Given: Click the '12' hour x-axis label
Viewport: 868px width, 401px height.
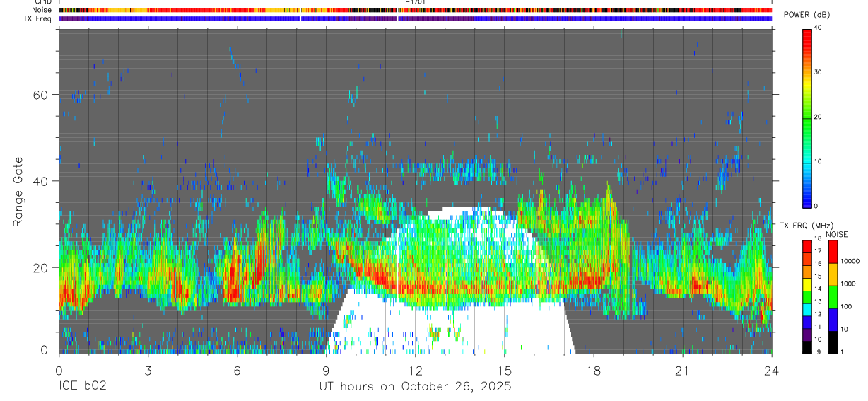Looking at the screenshot, I should click(415, 371).
